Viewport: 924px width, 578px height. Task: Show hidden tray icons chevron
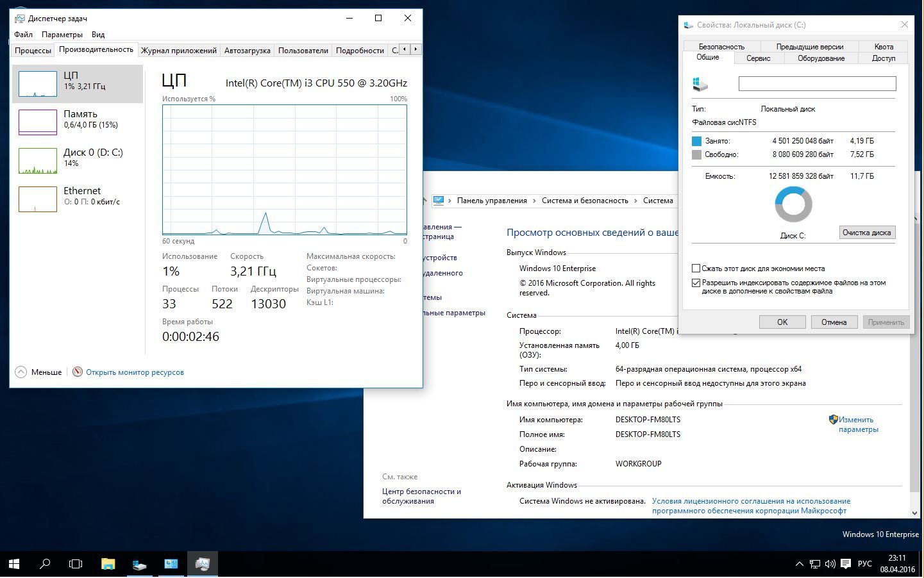pyautogui.click(x=799, y=564)
